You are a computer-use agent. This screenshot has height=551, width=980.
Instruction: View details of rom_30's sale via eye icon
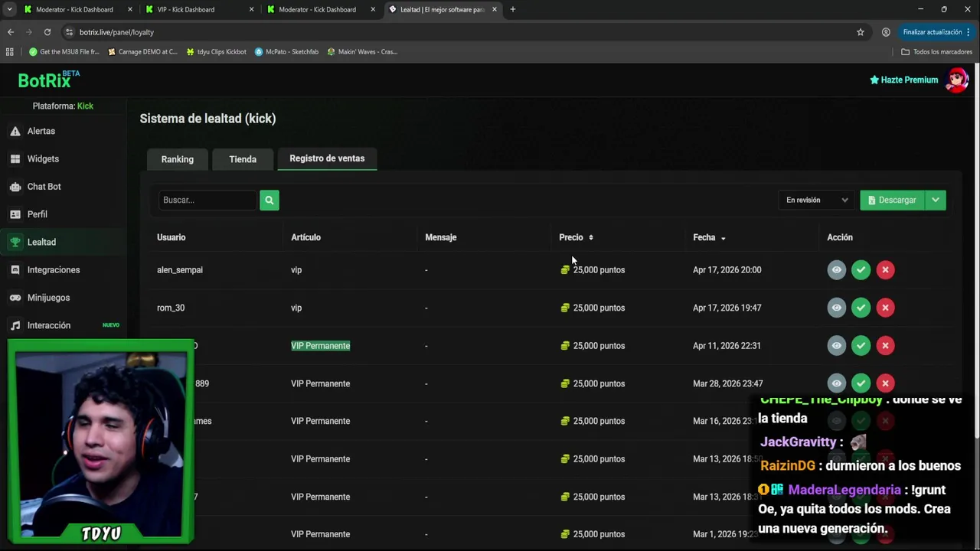pos(836,308)
